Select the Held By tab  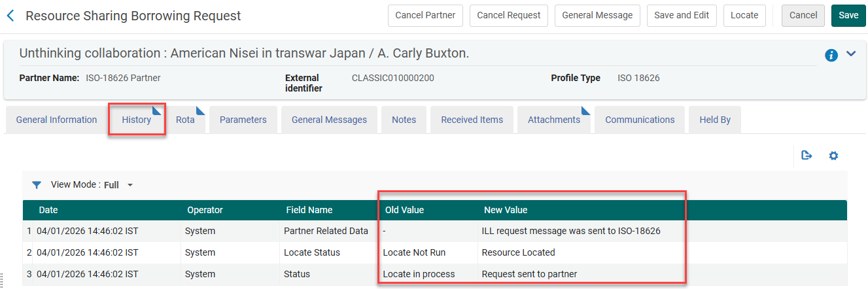click(x=715, y=120)
